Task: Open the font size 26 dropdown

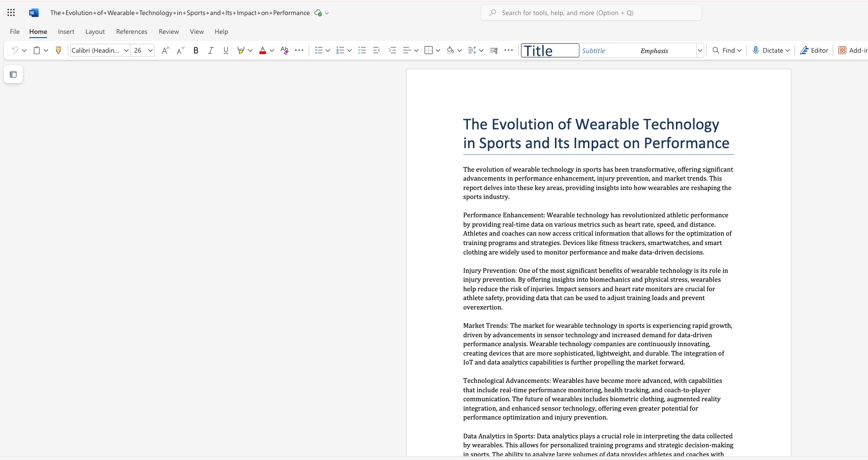Action: point(150,50)
